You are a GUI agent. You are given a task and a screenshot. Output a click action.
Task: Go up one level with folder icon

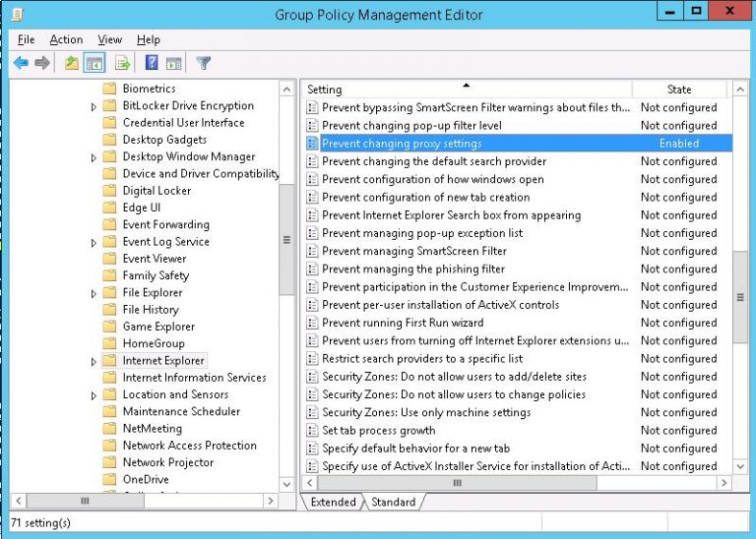(71, 64)
